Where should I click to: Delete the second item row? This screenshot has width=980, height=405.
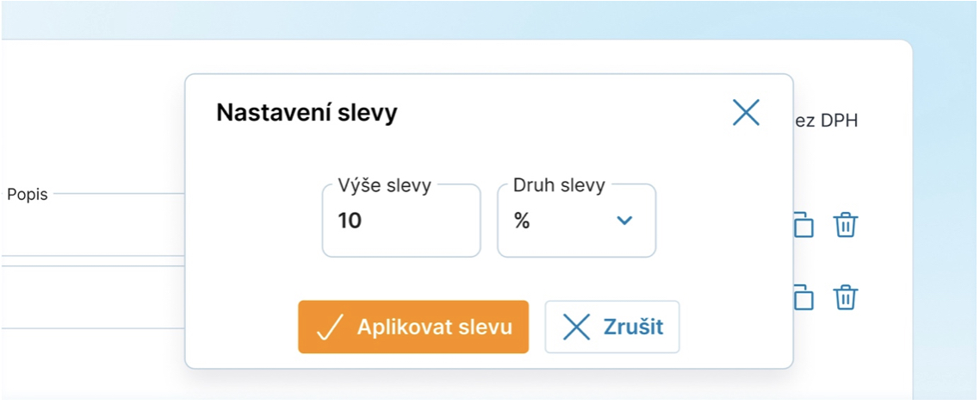click(x=846, y=297)
